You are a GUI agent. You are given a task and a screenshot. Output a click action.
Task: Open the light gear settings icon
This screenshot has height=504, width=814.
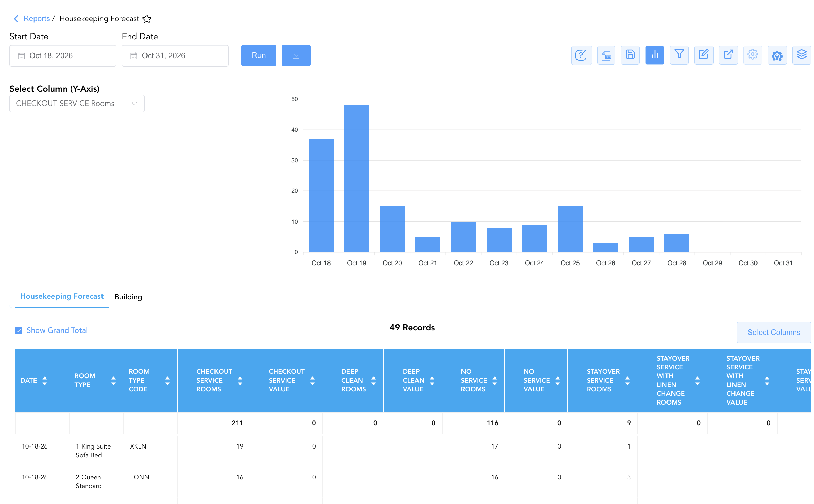click(752, 55)
